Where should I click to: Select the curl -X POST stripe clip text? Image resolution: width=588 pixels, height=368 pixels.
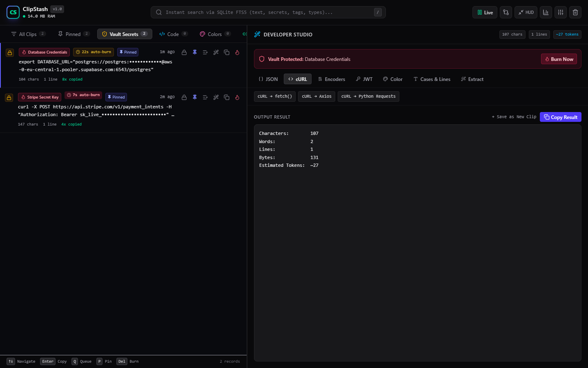(96, 111)
